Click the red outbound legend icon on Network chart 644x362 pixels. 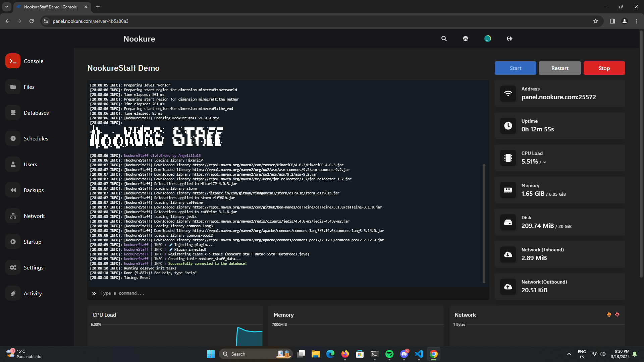point(617,315)
